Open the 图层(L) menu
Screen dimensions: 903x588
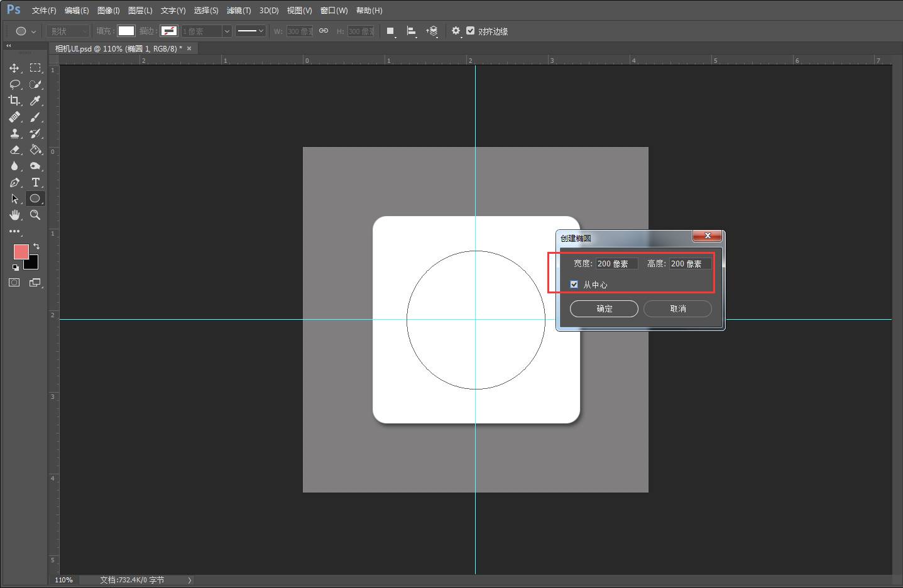140,11
